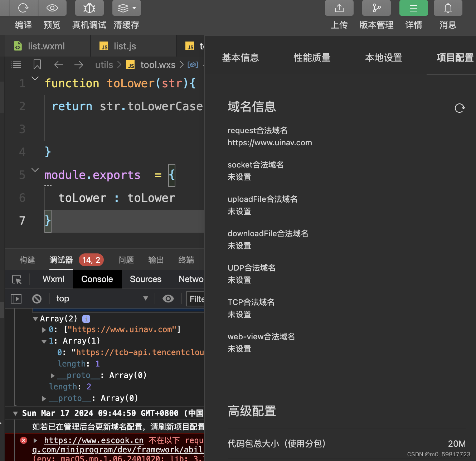Switch to the Sources devtools tab
This screenshot has width=476, height=461.
coord(146,279)
